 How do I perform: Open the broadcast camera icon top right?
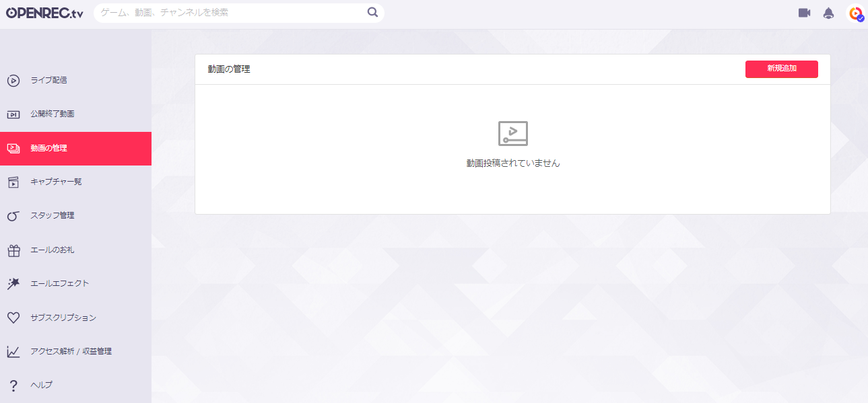pyautogui.click(x=803, y=12)
